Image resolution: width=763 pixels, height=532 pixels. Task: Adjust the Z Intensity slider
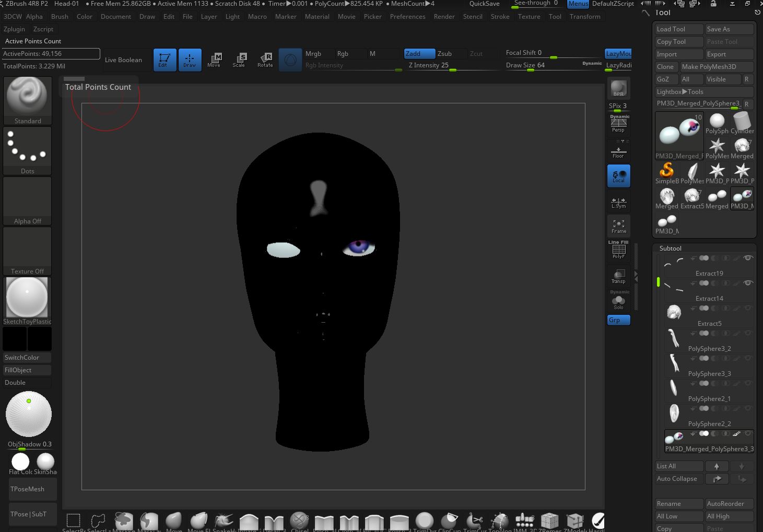click(453, 66)
